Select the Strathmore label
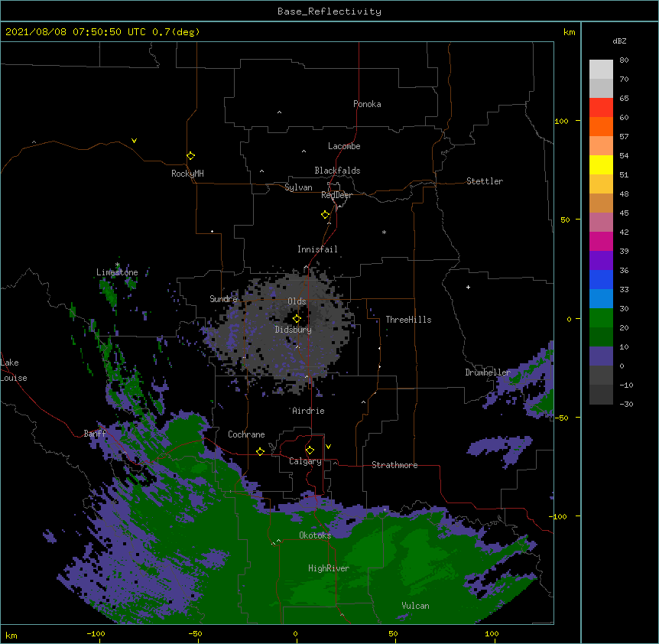Image resolution: width=659 pixels, height=644 pixels. pyautogui.click(x=394, y=465)
